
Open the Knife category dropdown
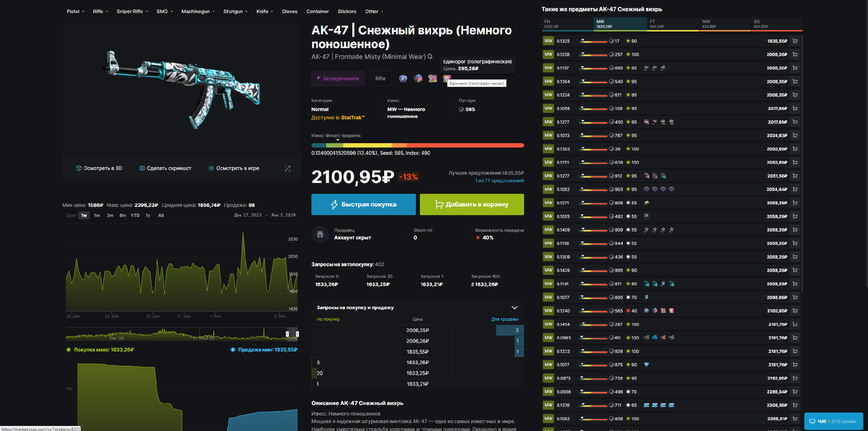[x=265, y=12]
